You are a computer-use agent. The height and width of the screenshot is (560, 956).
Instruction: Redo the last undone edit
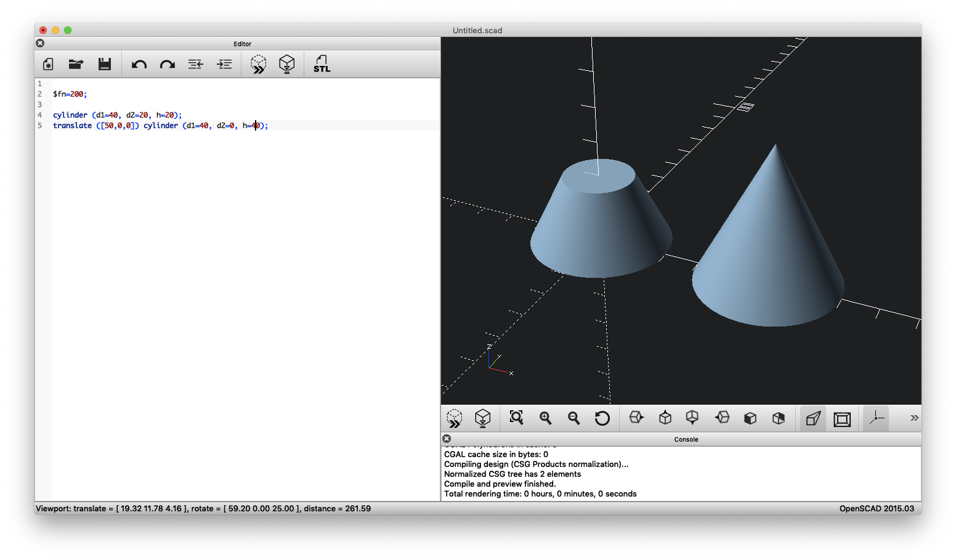pyautogui.click(x=167, y=63)
